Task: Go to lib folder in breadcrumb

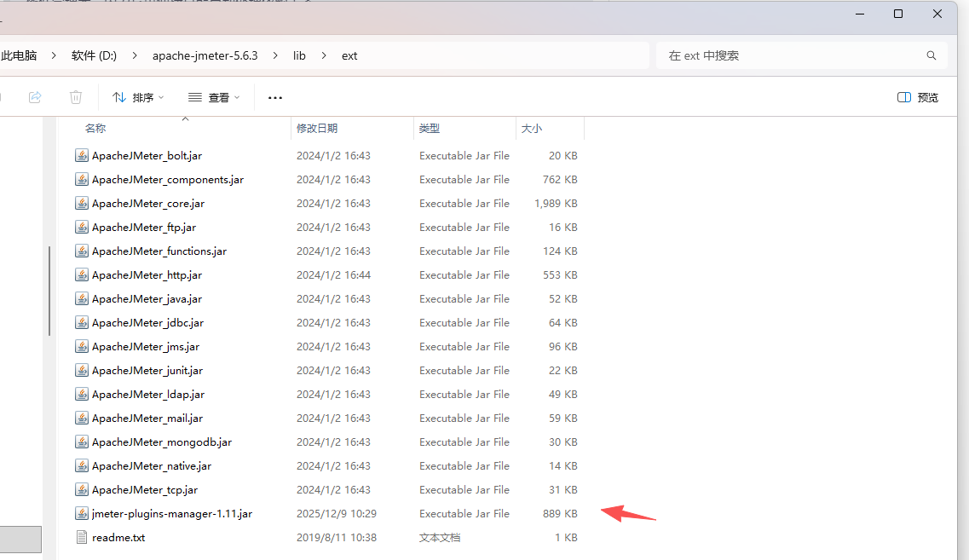Action: click(x=299, y=55)
